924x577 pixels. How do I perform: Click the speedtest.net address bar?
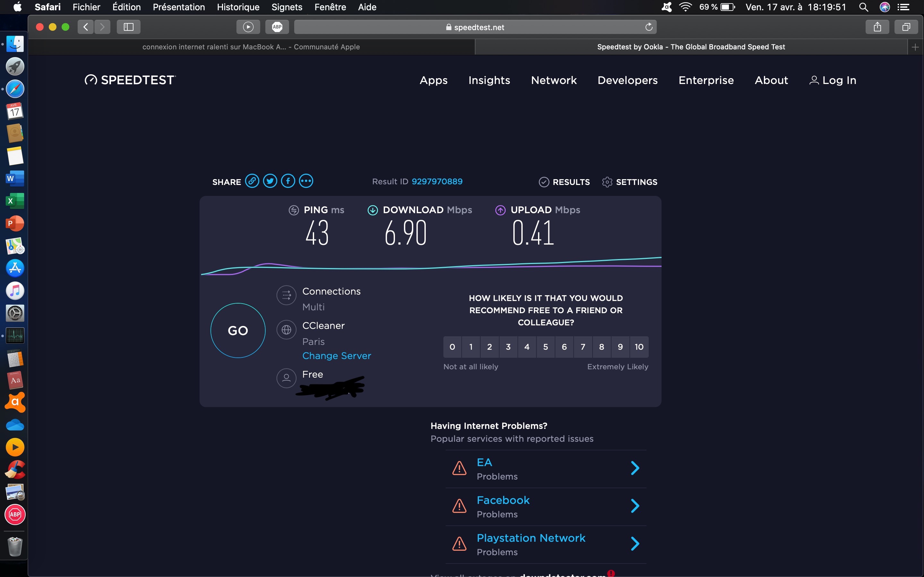(x=475, y=27)
